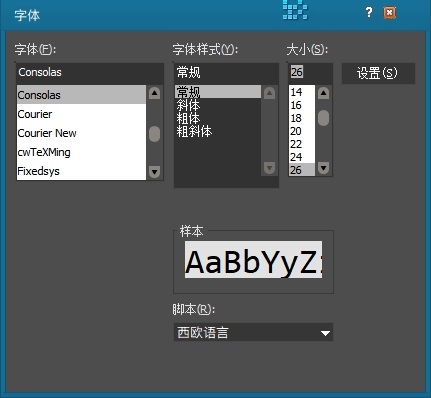
Task: Close the 字体 dialog window
Action: [390, 13]
